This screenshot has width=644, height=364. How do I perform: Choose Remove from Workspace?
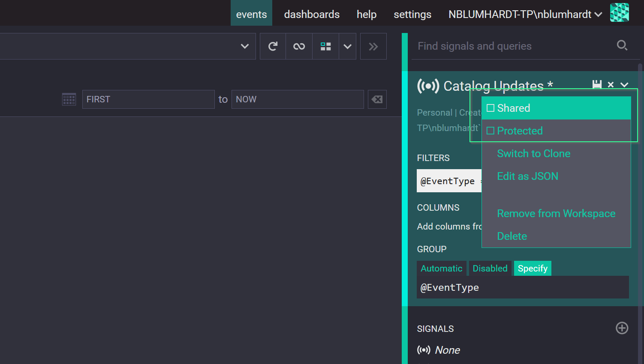tap(556, 213)
